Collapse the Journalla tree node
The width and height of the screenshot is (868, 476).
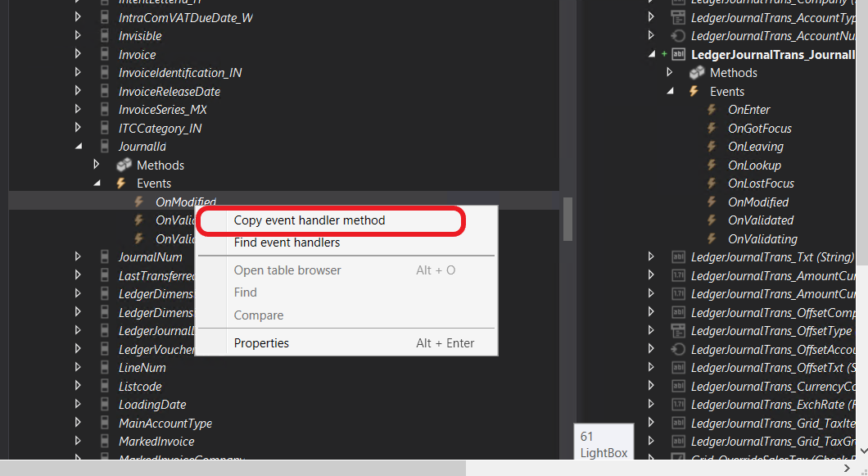tap(79, 146)
